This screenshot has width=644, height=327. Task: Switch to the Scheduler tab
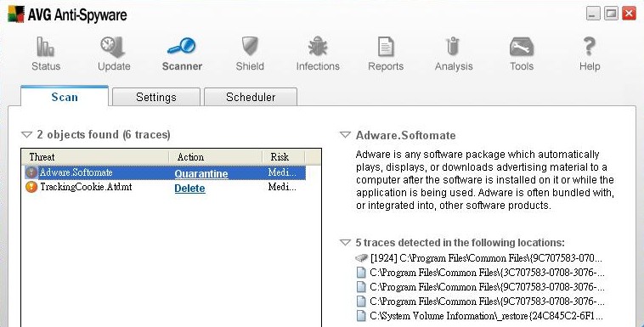(x=251, y=97)
